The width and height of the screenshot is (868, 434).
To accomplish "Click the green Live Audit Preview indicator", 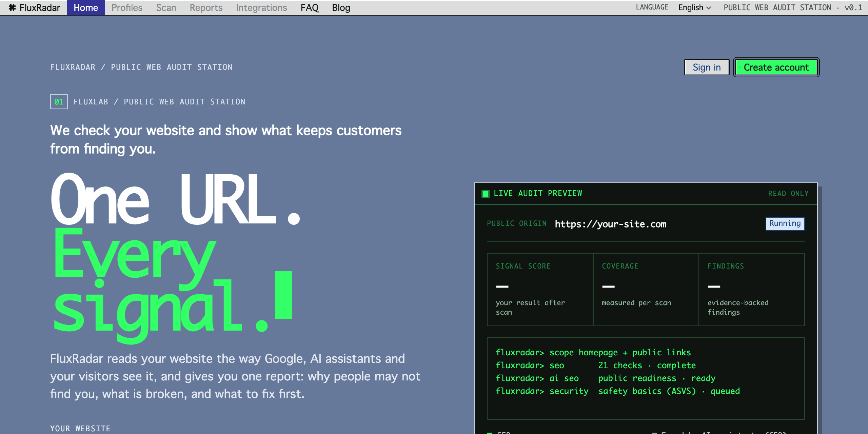I will coord(486,194).
